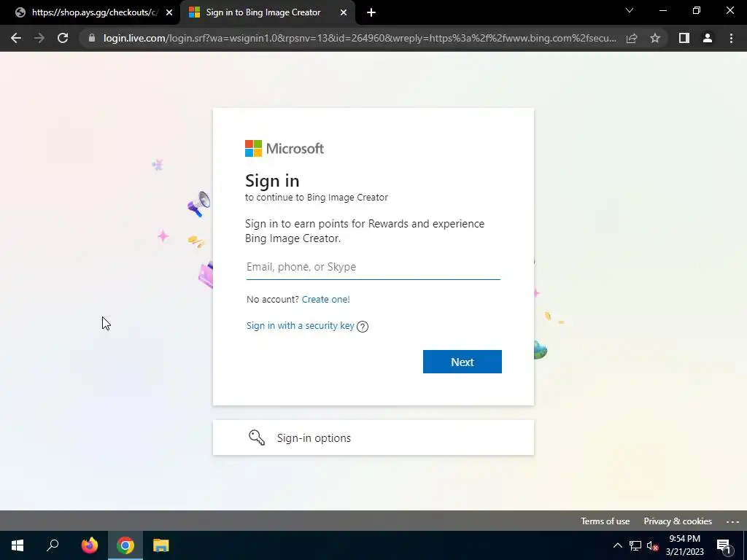Open Chrome's three-dot menu
747x560 pixels.
[x=731, y=38]
